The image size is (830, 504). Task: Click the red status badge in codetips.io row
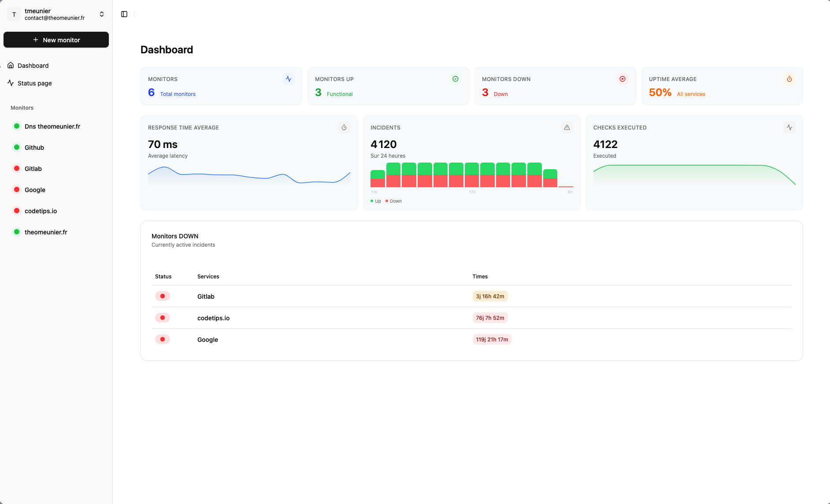pos(163,318)
